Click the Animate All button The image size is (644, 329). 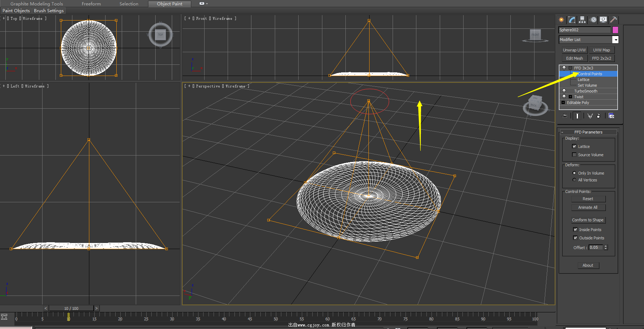coord(588,207)
